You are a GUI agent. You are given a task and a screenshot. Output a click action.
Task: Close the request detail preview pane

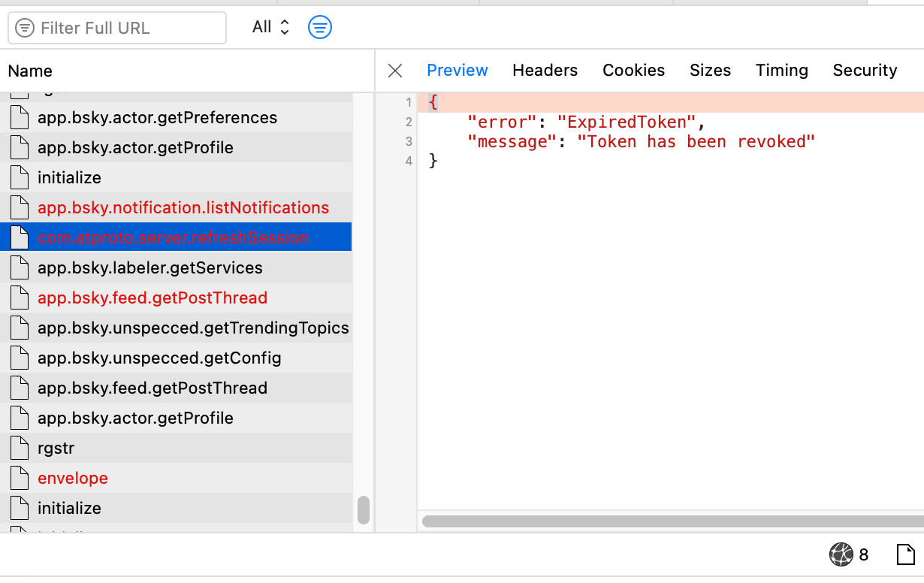click(395, 71)
